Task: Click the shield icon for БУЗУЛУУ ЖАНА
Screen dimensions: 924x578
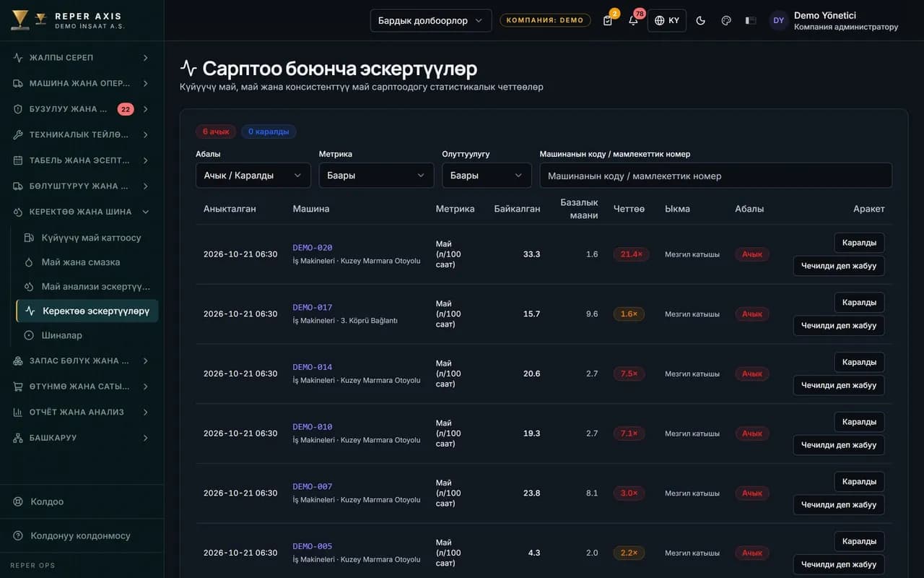Action: (18, 109)
